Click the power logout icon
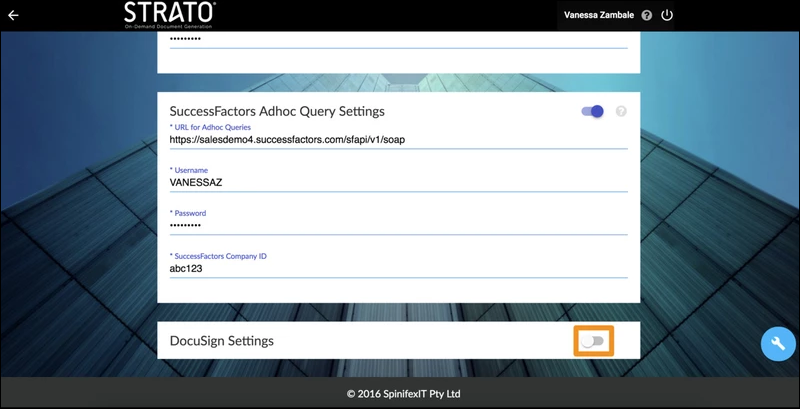The image size is (800, 409). point(667,16)
